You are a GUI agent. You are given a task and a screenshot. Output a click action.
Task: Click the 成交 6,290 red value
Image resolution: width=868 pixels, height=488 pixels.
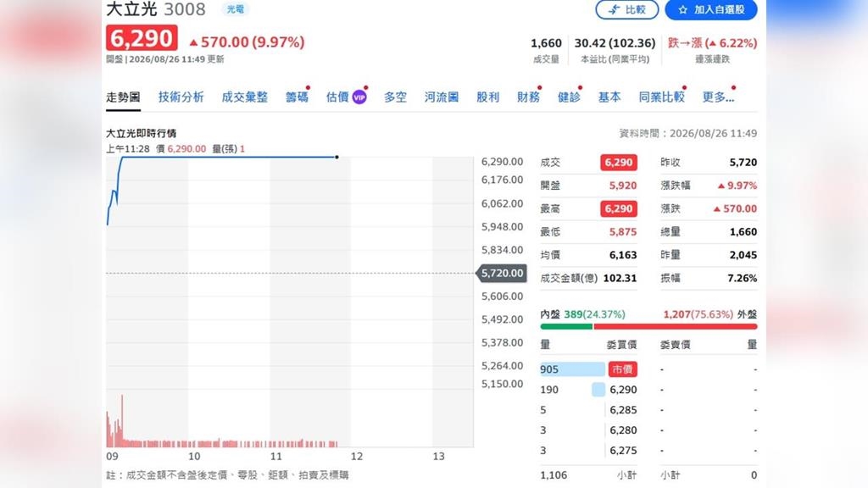pyautogui.click(x=618, y=162)
